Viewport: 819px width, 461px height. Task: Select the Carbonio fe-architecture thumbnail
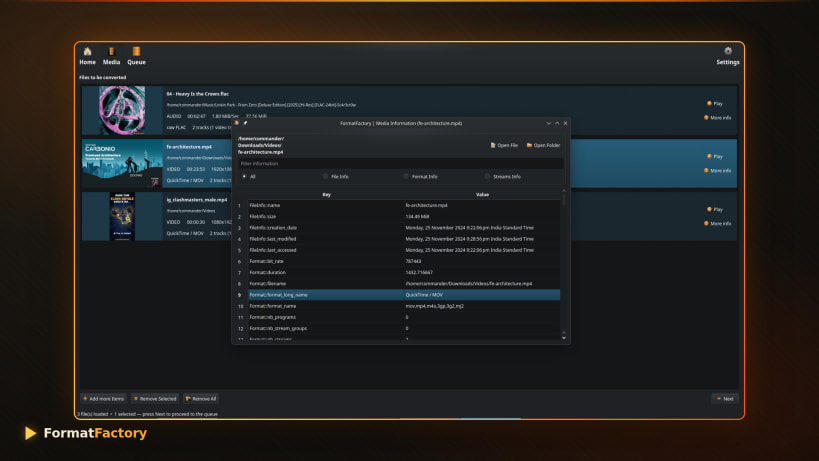coord(122,163)
